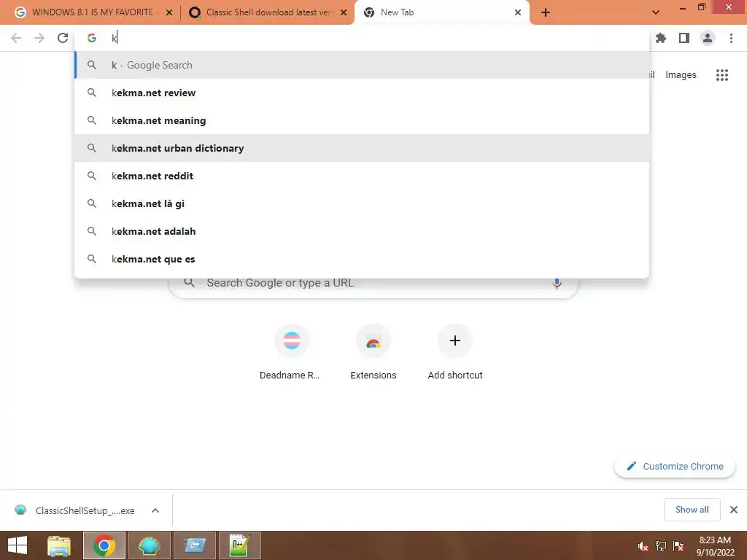Image resolution: width=747 pixels, height=560 pixels.
Task: Switch to Classic Shell download tab
Action: pyautogui.click(x=268, y=12)
